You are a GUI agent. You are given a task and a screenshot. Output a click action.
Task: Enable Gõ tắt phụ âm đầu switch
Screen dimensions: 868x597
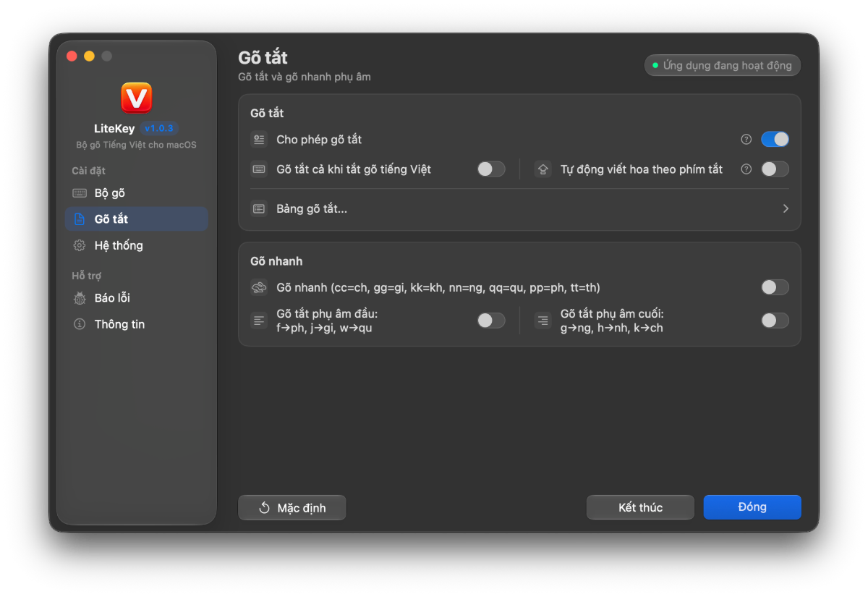[x=491, y=321]
